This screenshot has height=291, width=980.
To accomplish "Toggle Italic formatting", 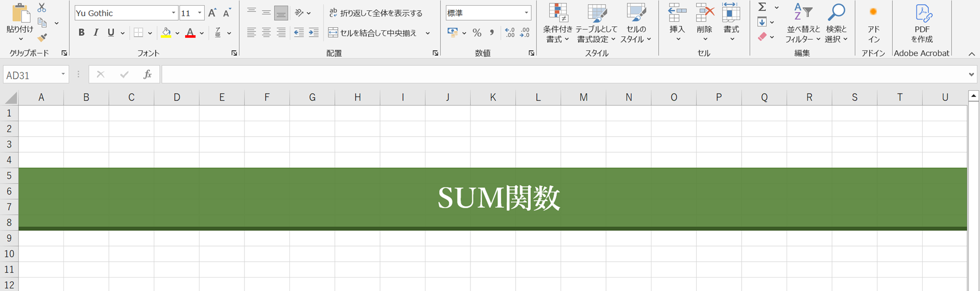I will tap(96, 33).
